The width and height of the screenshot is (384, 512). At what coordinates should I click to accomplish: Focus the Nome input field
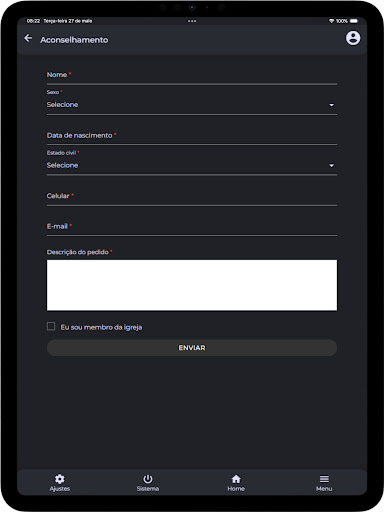192,75
